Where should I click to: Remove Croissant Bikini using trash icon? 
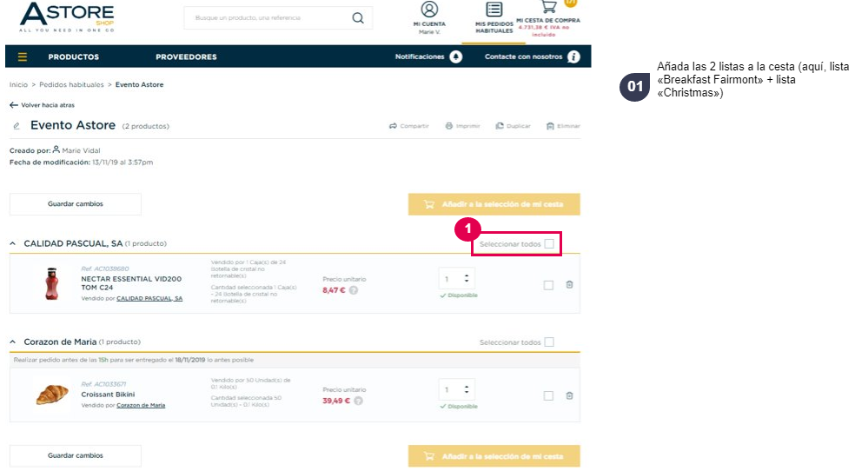pyautogui.click(x=569, y=395)
